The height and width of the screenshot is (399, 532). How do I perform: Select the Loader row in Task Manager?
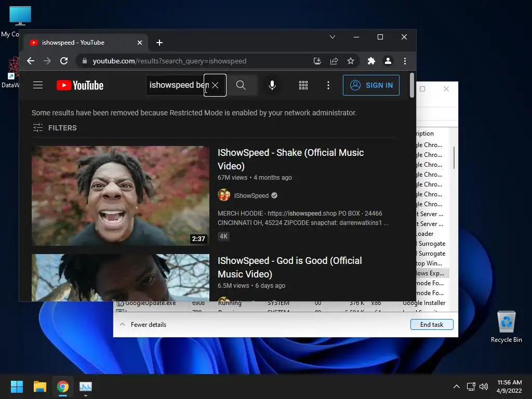(x=432, y=234)
